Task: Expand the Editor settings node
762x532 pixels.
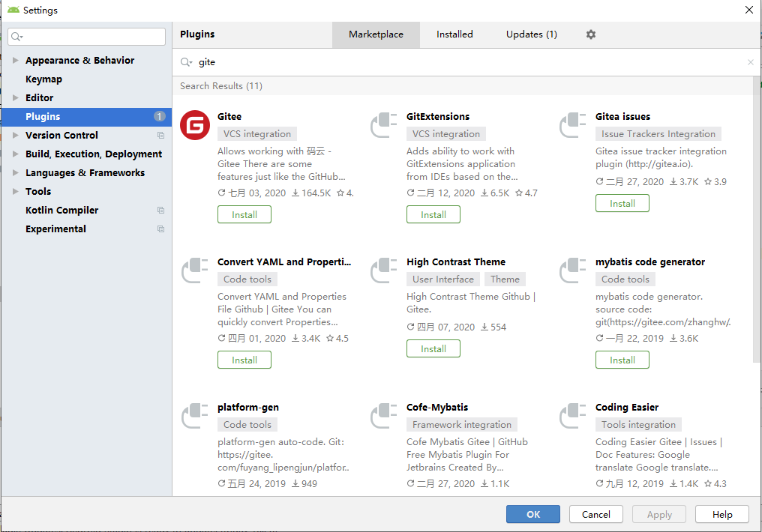Action: 16,97
